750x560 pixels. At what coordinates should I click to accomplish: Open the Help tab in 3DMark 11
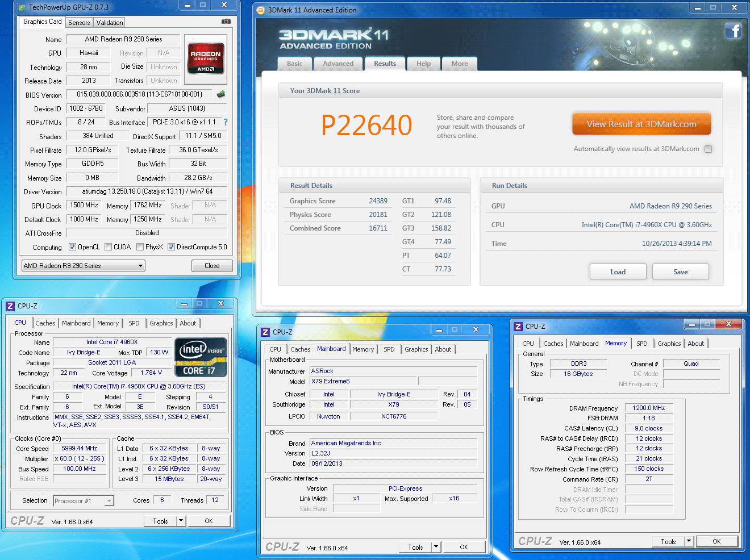click(x=423, y=64)
